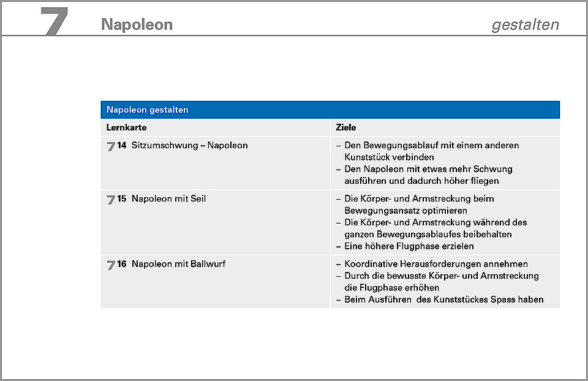Click the small 7 icon beside card 15
Image resolution: width=588 pixels, height=381 pixels.
[111, 199]
